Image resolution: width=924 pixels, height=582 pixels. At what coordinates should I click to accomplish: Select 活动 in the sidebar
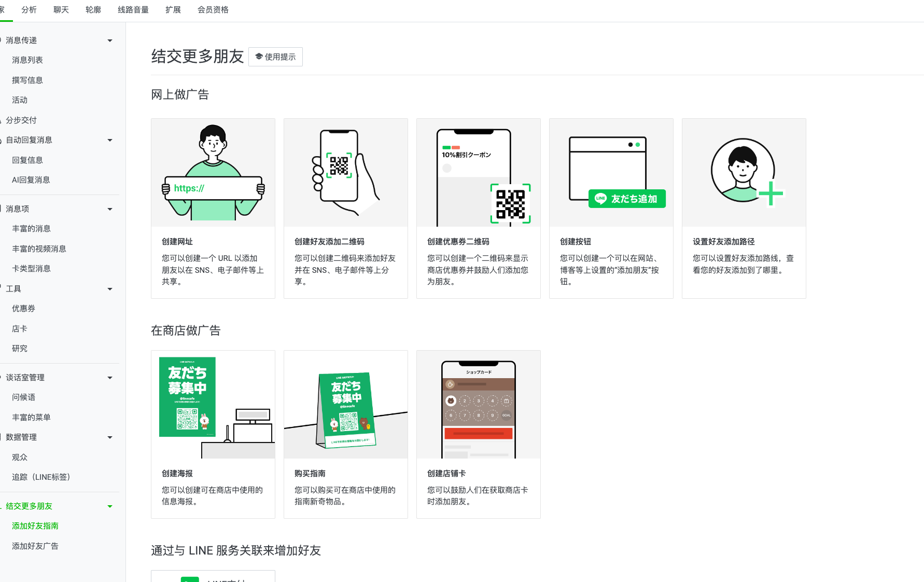pos(20,100)
